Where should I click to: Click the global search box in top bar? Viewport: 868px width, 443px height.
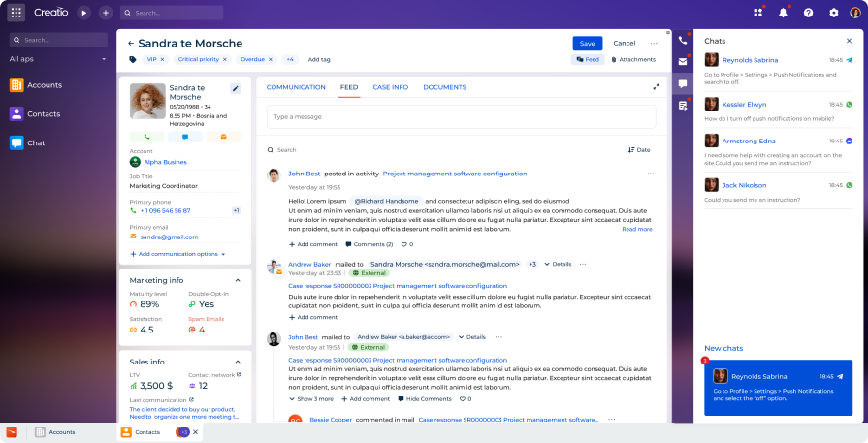pos(172,13)
